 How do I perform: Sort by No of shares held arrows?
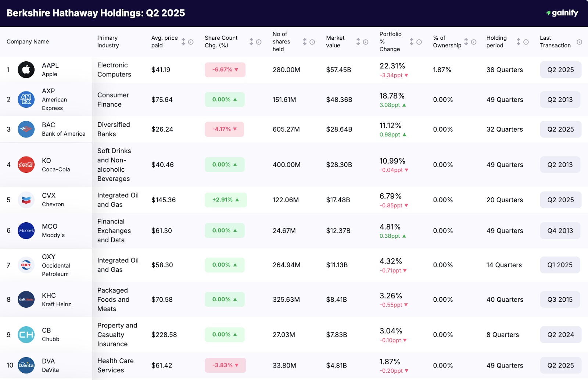pos(305,42)
